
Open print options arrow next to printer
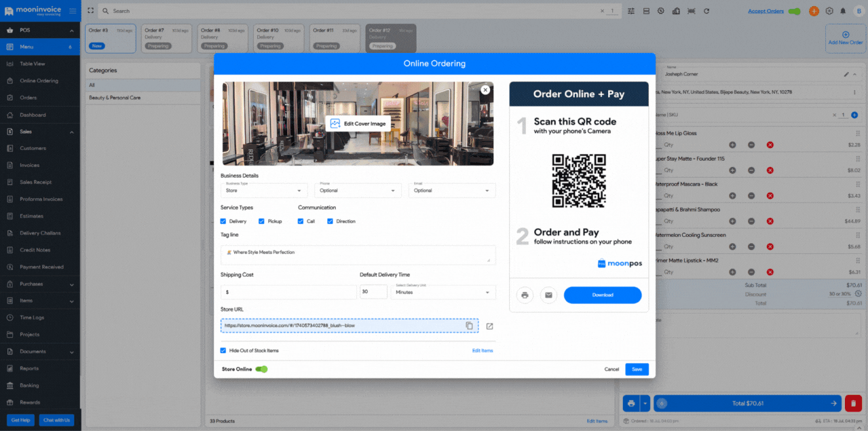coord(645,403)
